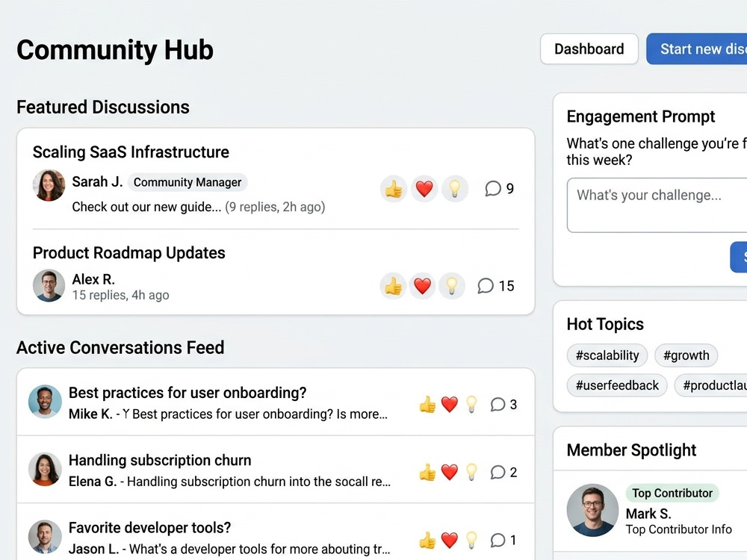Select the #scalability hot topic
The image size is (747, 560).
tap(607, 355)
